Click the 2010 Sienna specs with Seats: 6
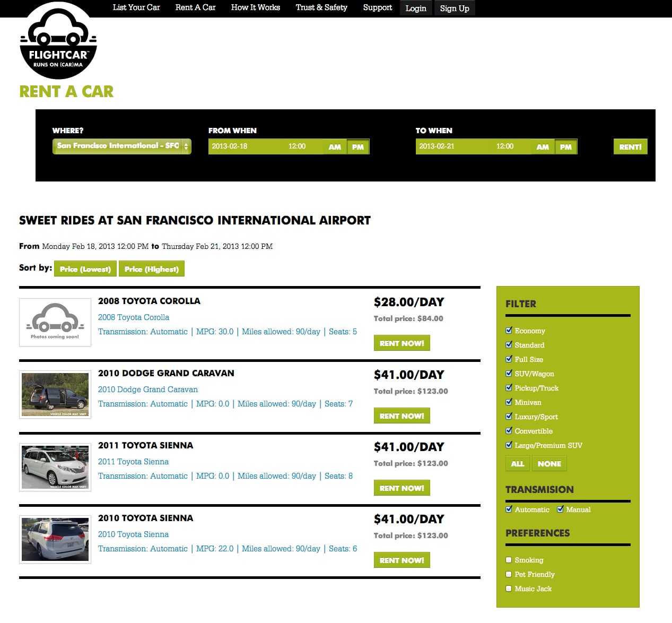Viewport: 672px width, 623px height. (x=228, y=549)
